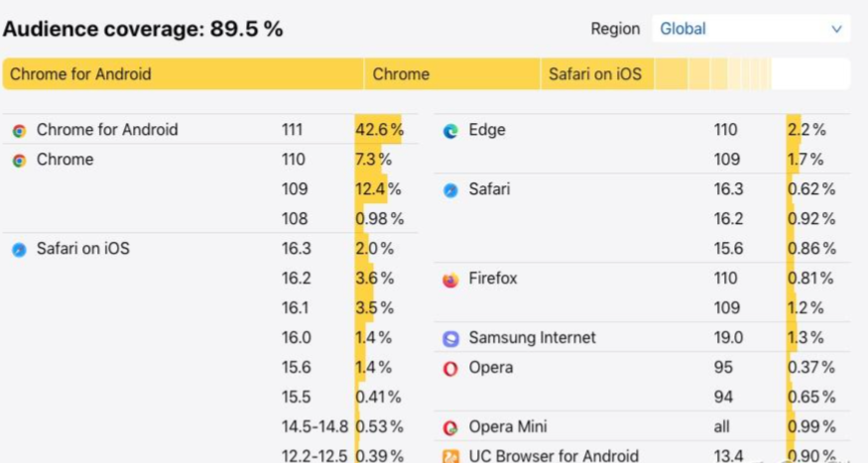Click the Chrome browser icon
The width and height of the screenshot is (868, 463).
click(x=20, y=161)
